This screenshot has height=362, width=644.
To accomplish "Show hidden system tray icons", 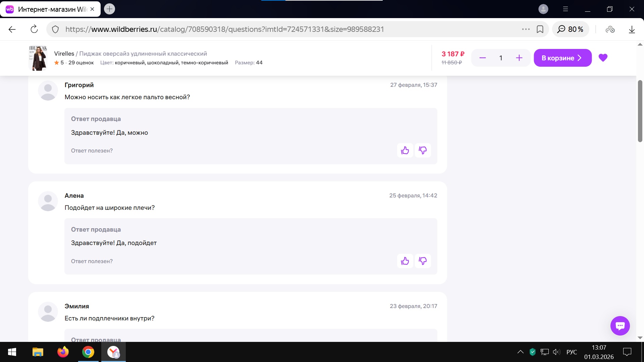I will click(520, 352).
